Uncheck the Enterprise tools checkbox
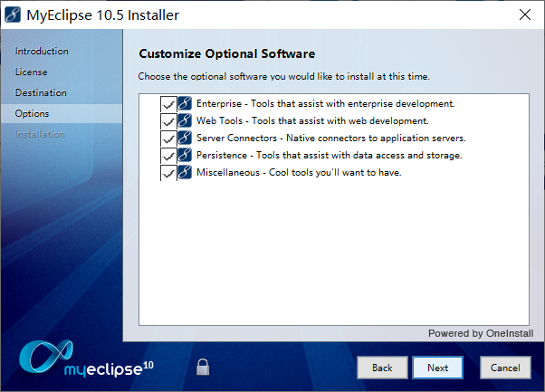 [x=168, y=104]
